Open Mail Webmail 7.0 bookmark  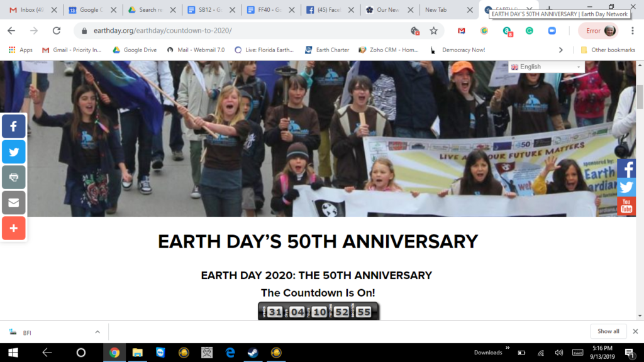(196, 50)
